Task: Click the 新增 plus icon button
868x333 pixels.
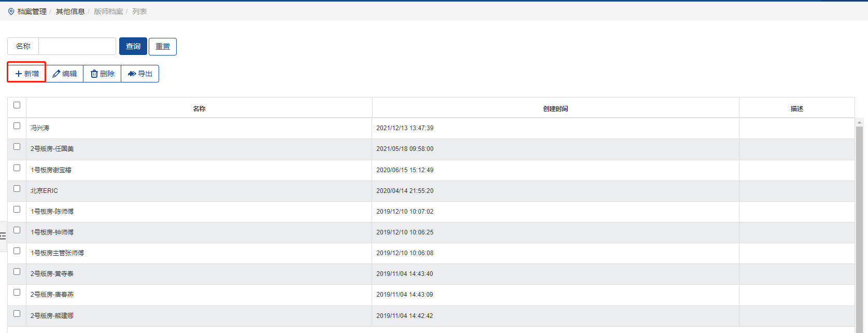Action: (26, 74)
